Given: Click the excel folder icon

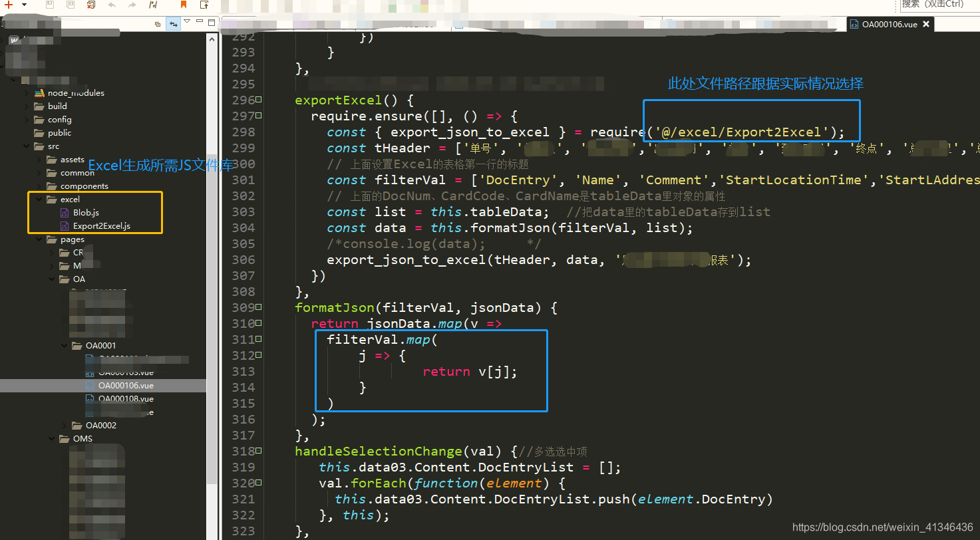Looking at the screenshot, I should (x=52, y=200).
